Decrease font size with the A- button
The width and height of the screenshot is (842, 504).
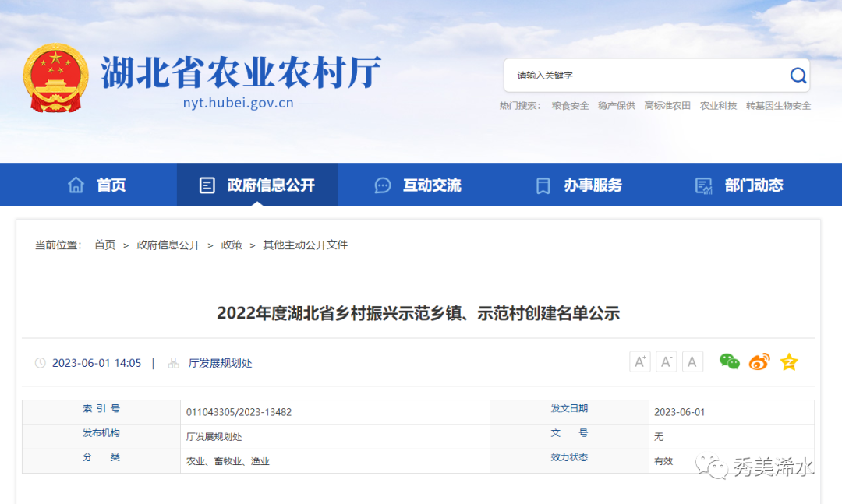pyautogui.click(x=666, y=361)
